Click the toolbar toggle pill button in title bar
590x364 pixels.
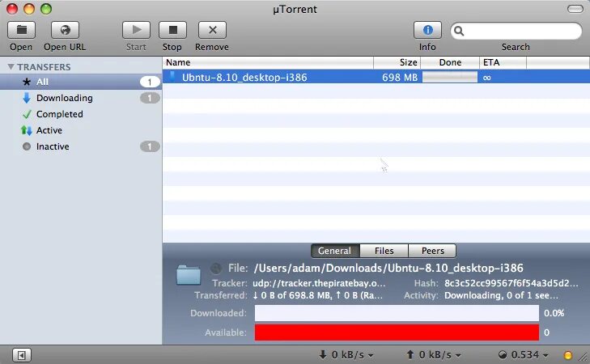click(575, 9)
